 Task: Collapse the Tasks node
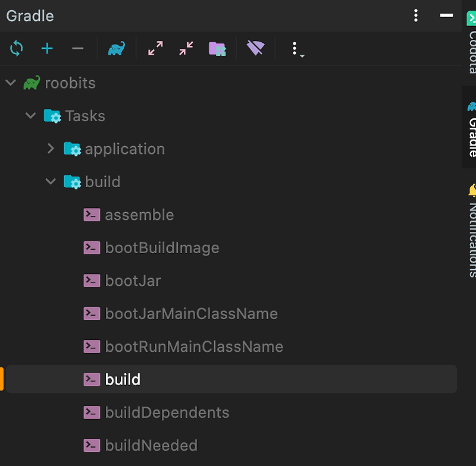[x=30, y=115]
